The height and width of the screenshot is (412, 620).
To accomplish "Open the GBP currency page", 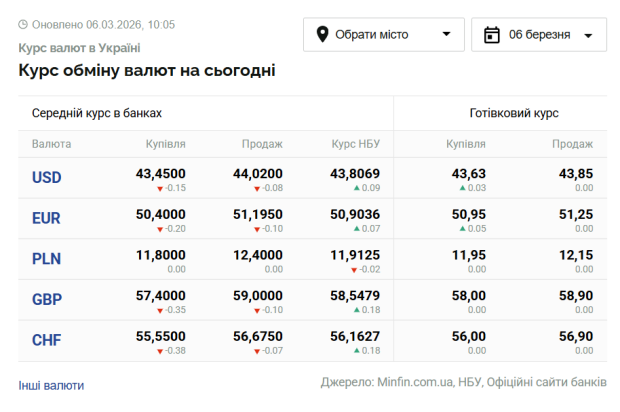I will coord(47,299).
